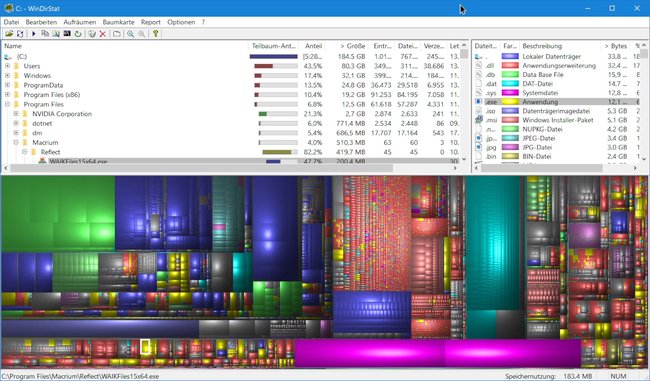The image size is (650, 381).
Task: Click the tree view horizontal scrollbar
Action: pyautogui.click(x=230, y=168)
